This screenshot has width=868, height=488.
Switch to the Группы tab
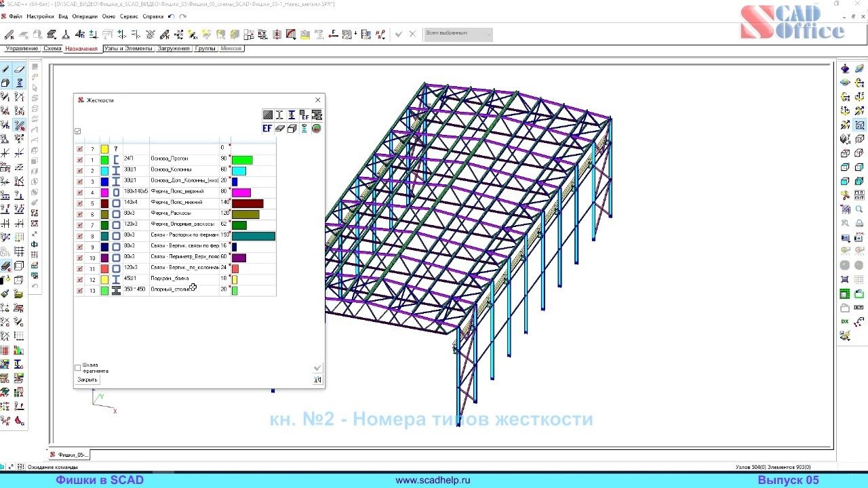click(x=205, y=49)
